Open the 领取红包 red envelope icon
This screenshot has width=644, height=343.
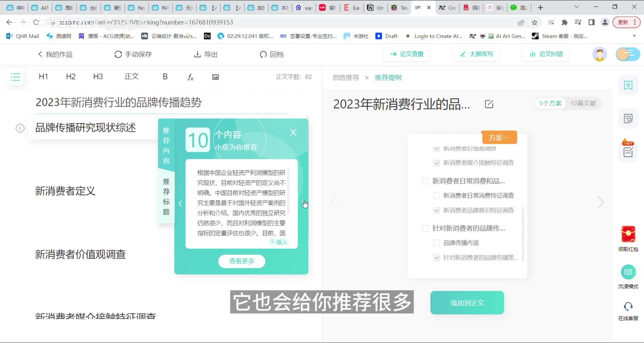(x=628, y=234)
